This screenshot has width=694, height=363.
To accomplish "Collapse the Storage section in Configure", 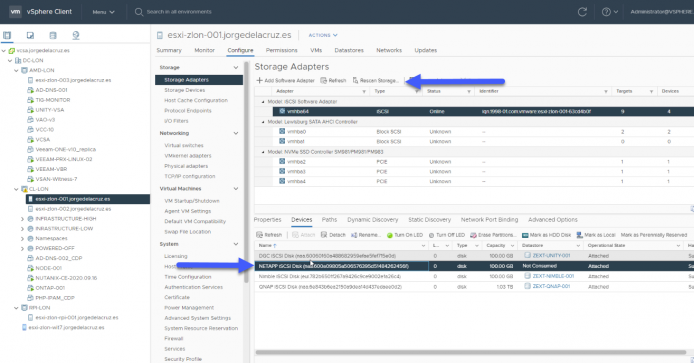I will point(235,67).
